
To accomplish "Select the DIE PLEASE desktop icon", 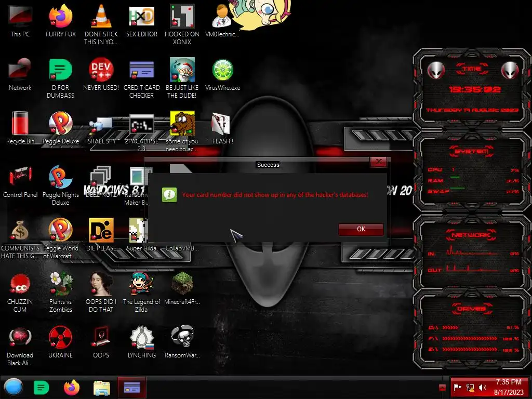I will coord(101,235).
